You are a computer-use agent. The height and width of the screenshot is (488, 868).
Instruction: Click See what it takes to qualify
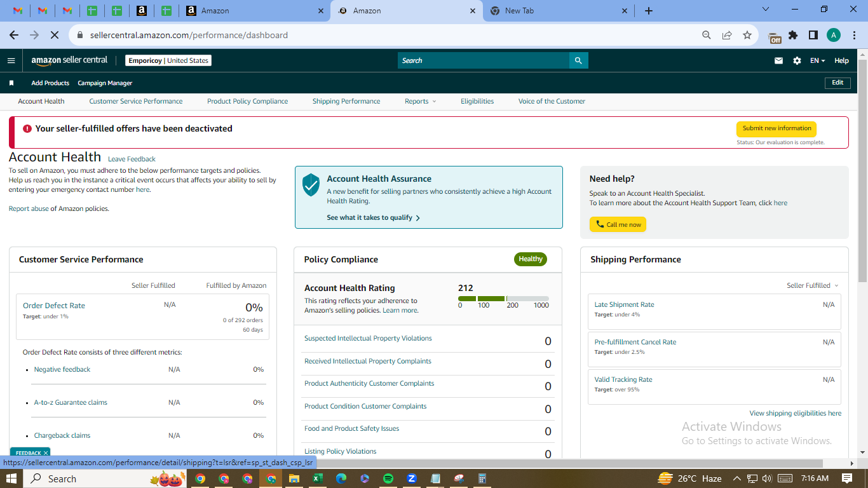click(x=373, y=217)
